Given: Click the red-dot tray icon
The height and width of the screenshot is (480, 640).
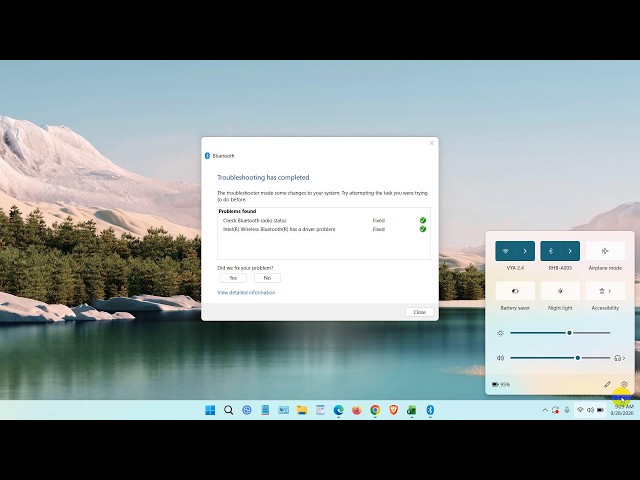Looking at the screenshot, I should pos(555,410).
